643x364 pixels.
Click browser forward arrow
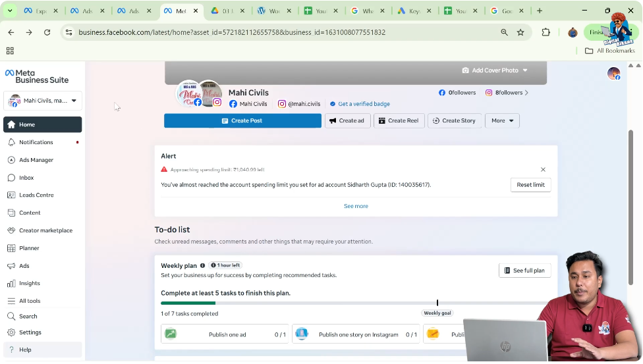tap(29, 32)
